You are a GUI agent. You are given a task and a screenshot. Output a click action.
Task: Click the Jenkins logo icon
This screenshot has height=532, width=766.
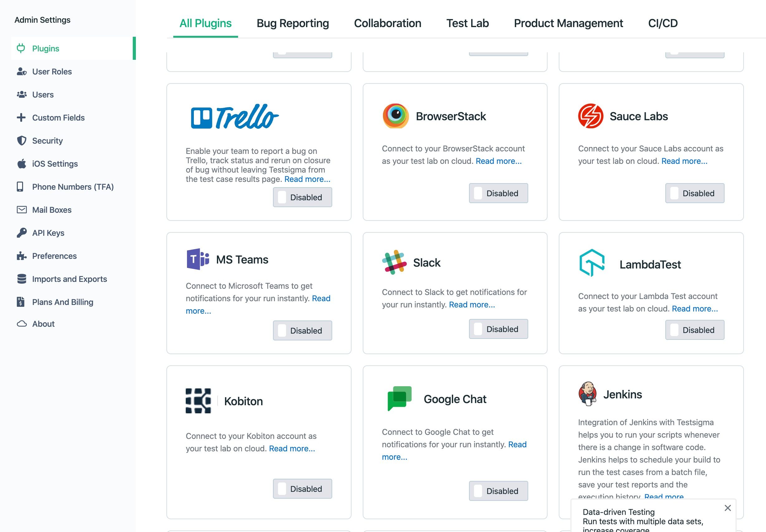click(x=588, y=394)
